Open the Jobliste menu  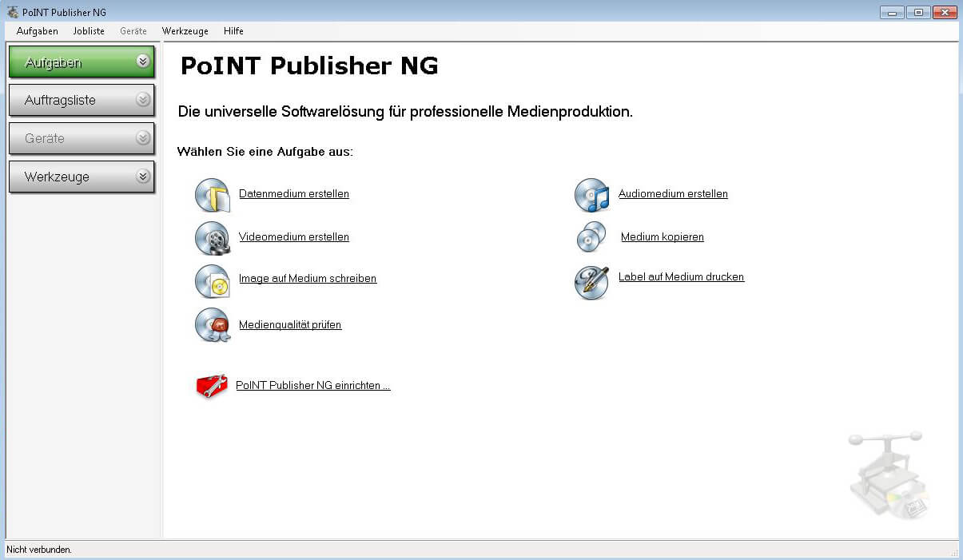pyautogui.click(x=89, y=31)
